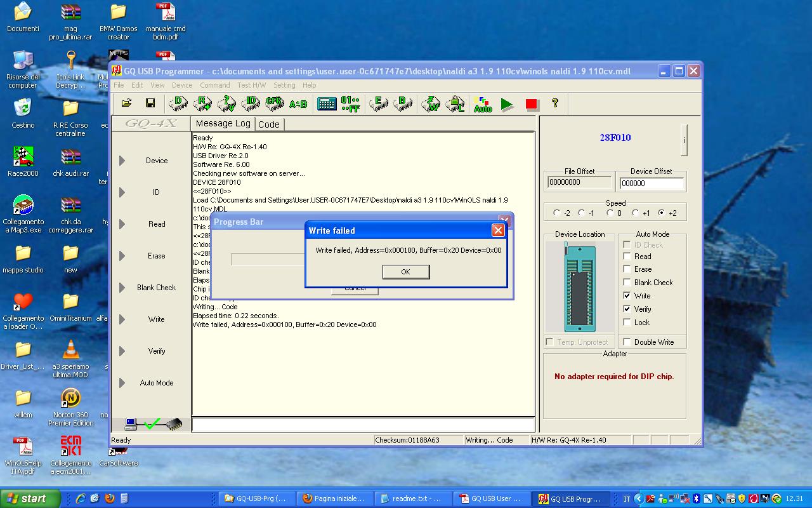
Task: Open the Windows start menu
Action: tap(30, 498)
